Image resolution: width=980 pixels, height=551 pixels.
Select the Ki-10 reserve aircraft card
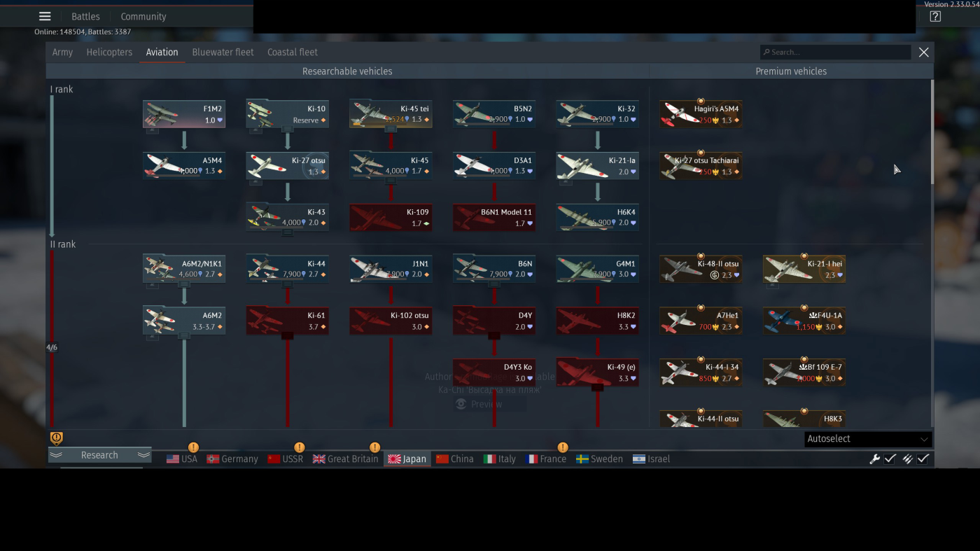288,114
